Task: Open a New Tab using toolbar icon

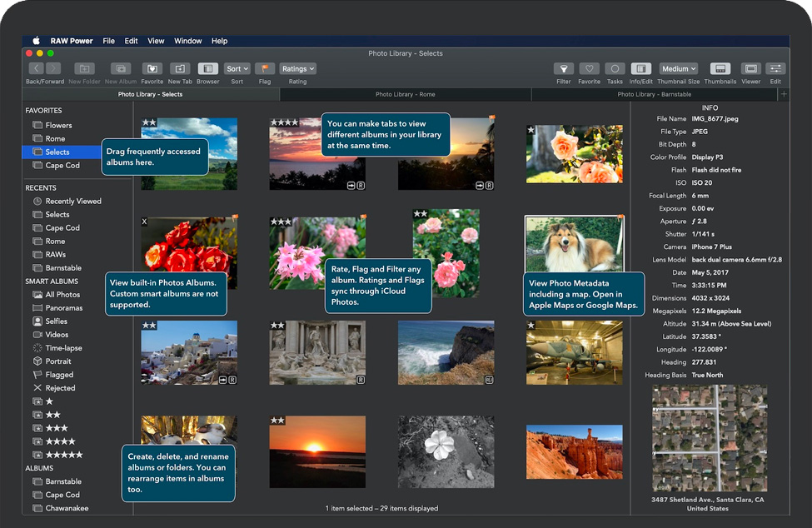Action: pos(179,69)
